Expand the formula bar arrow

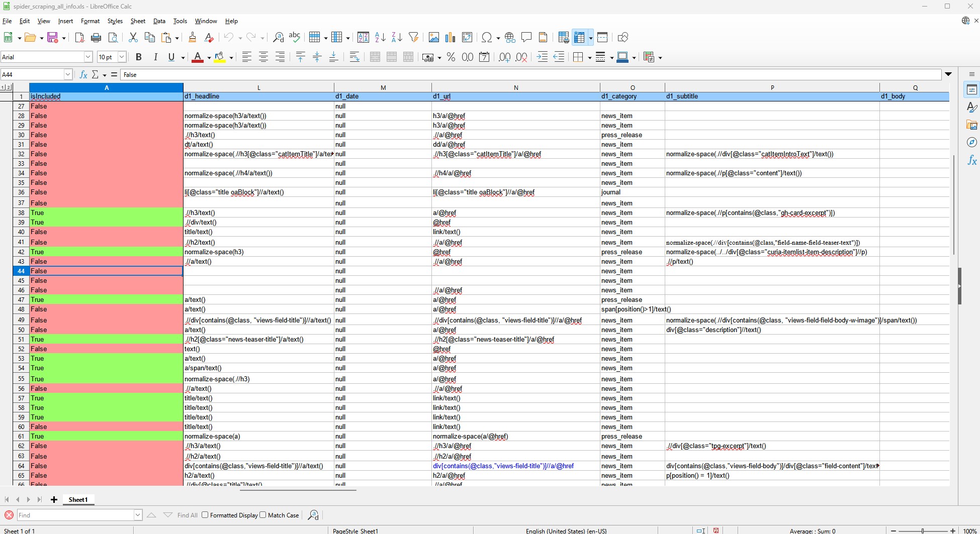pyautogui.click(x=948, y=74)
